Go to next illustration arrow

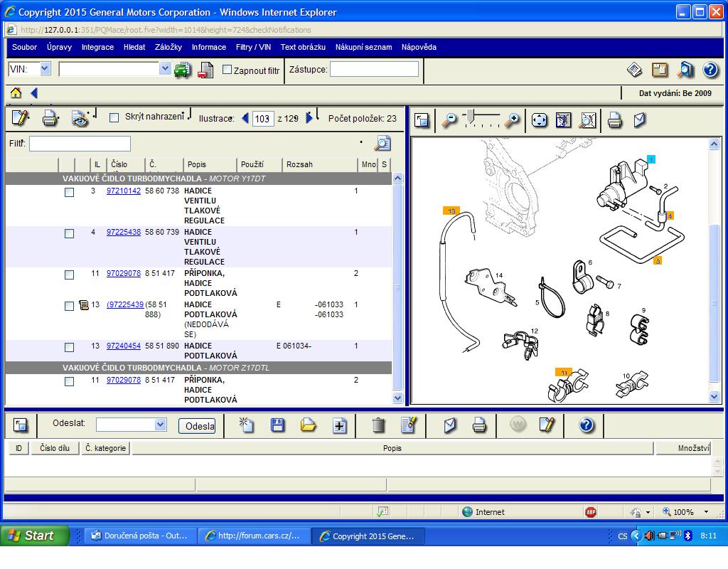coord(309,118)
